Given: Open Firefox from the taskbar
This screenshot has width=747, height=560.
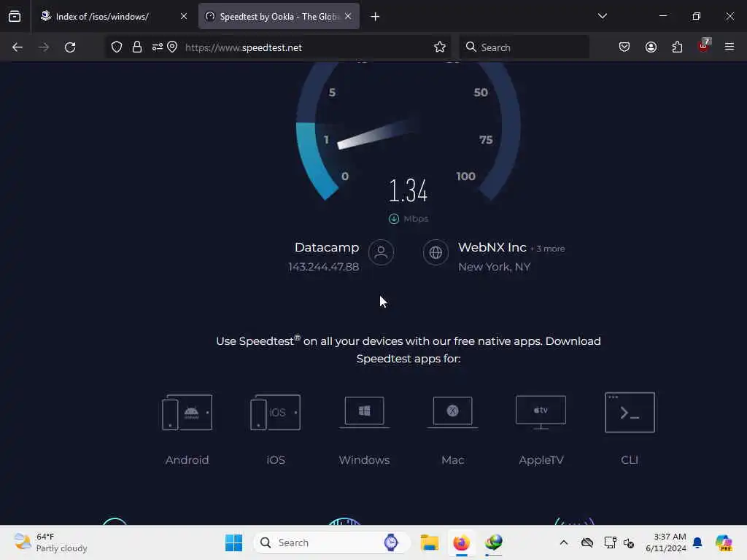Looking at the screenshot, I should pos(461,542).
